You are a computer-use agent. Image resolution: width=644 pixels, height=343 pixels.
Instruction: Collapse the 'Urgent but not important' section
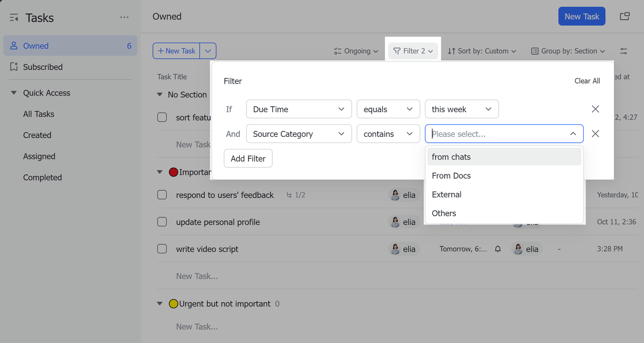pos(160,304)
